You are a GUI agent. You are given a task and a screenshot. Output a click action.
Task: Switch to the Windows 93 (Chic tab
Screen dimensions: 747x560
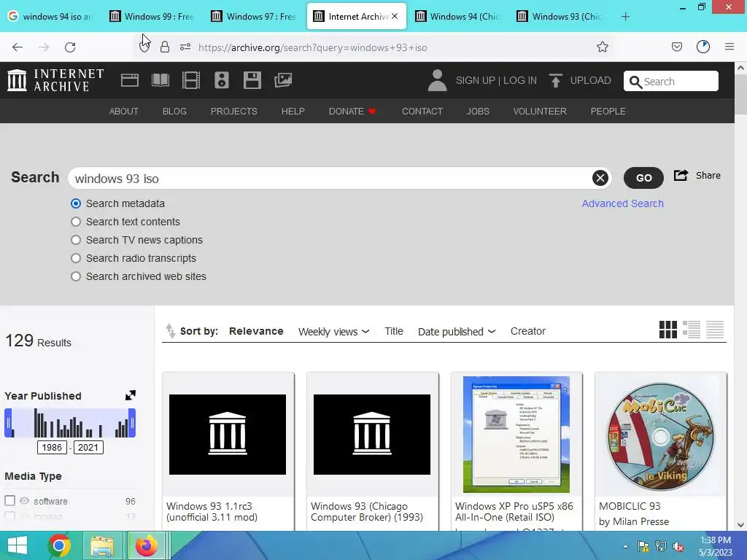click(560, 17)
